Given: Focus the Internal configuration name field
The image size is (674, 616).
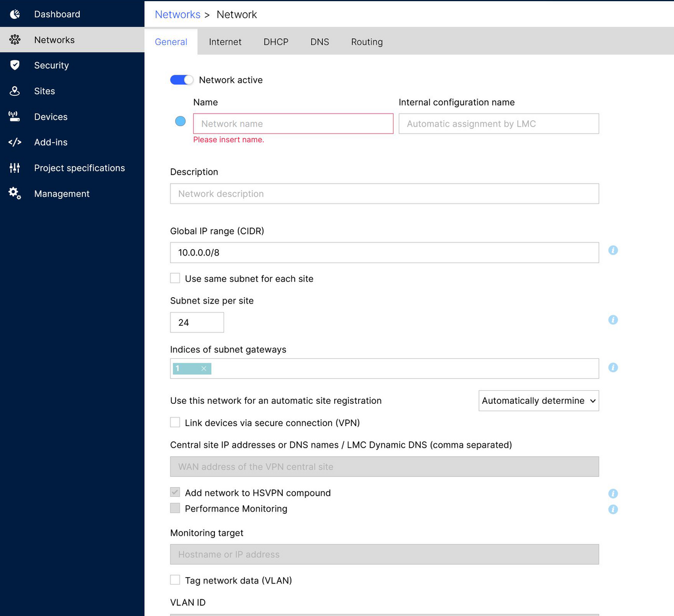Looking at the screenshot, I should tap(498, 124).
